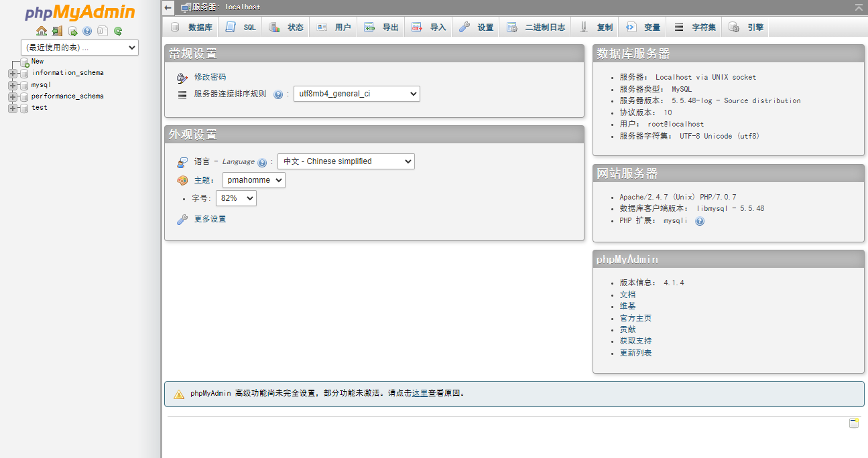Click the help icon next to Language label
Screen dimensions: 868x458
(x=262, y=162)
